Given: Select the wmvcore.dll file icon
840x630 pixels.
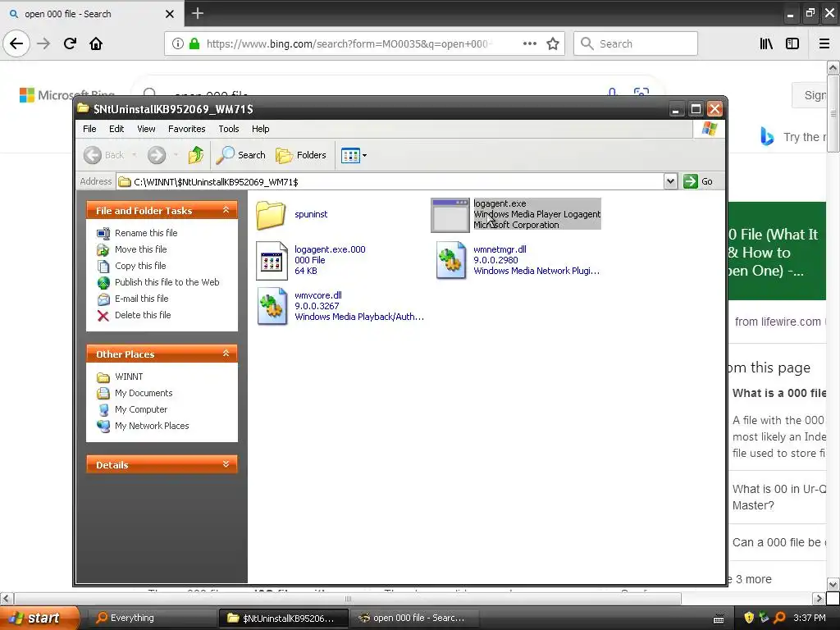Looking at the screenshot, I should click(x=272, y=307).
